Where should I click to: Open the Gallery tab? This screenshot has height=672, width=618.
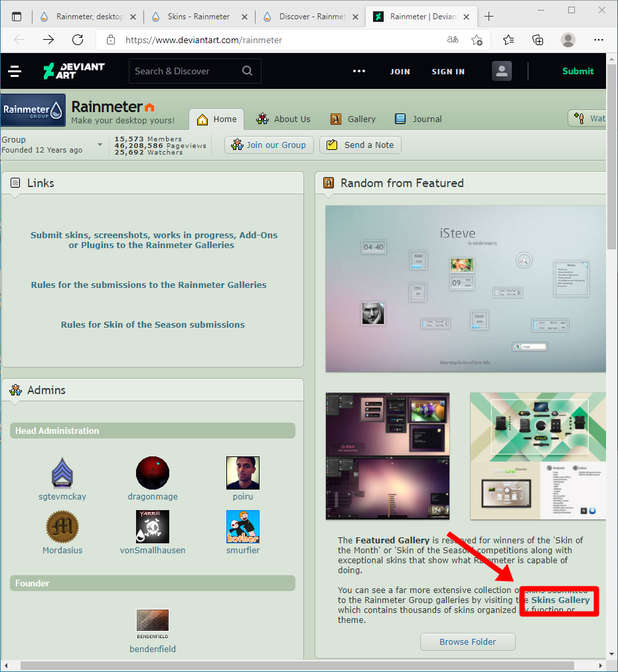[x=353, y=119]
